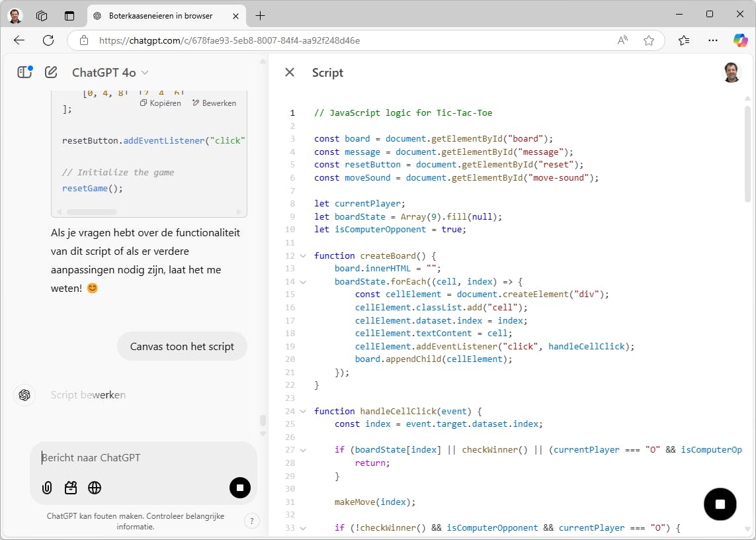756x540 pixels.
Task: Click the large floating stop button
Action: pos(720,504)
